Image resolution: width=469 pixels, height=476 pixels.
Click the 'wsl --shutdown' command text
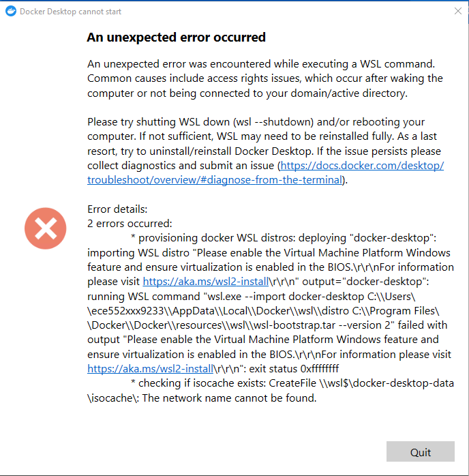pyautogui.click(x=273, y=122)
